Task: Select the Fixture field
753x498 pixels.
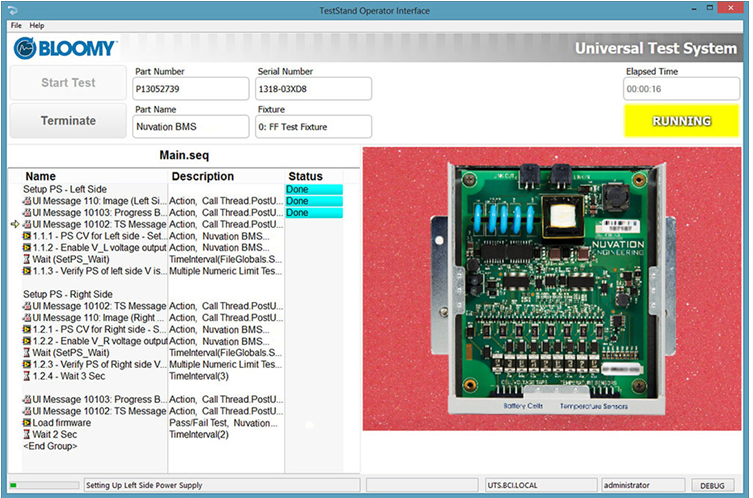Action: point(313,127)
